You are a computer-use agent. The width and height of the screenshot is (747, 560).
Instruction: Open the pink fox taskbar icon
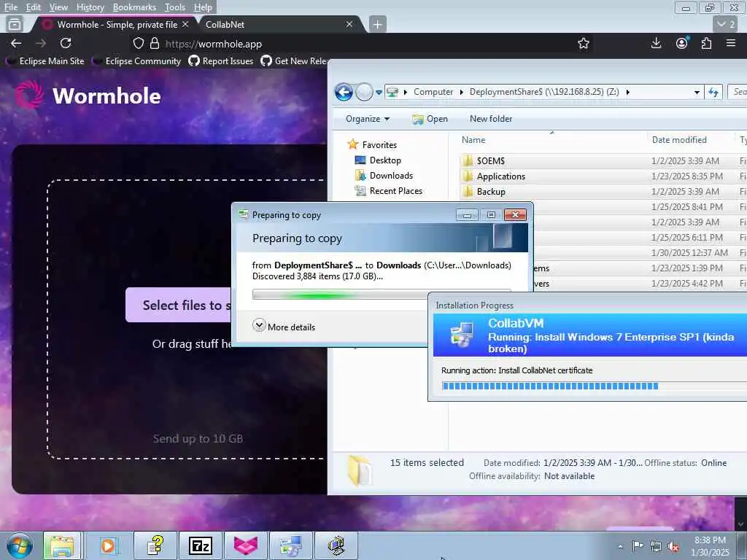pos(246,545)
